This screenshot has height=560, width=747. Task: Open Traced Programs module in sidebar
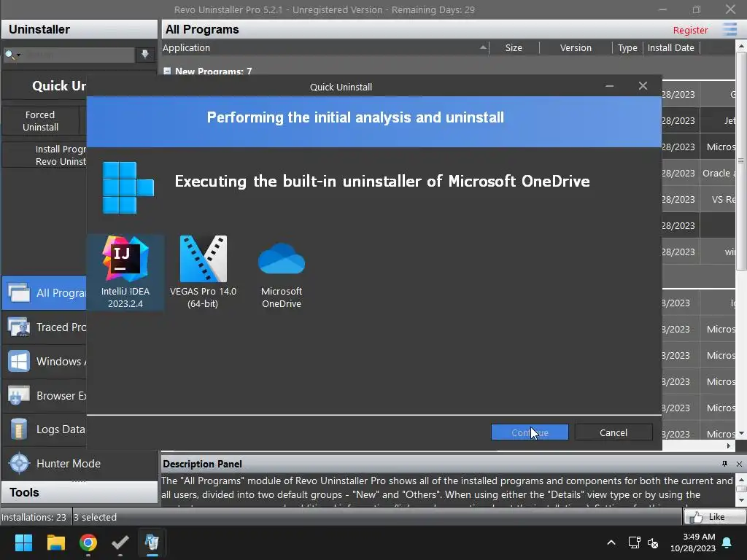(x=44, y=327)
